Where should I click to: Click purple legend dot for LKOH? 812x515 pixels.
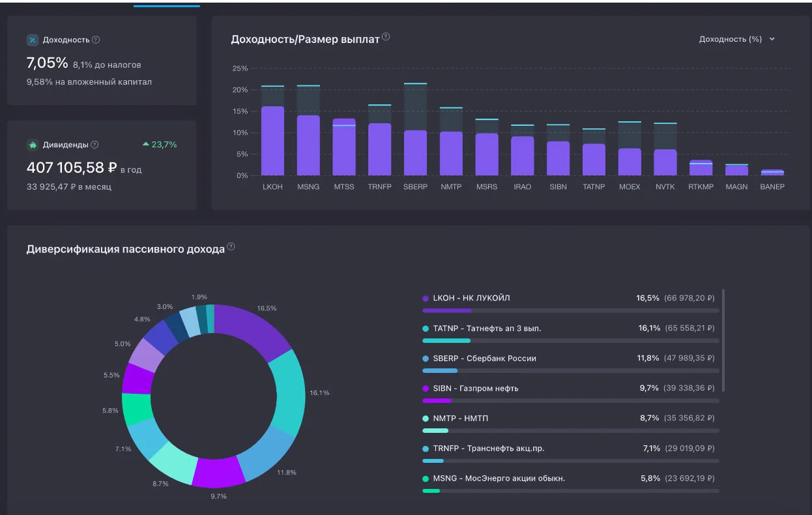click(x=426, y=298)
